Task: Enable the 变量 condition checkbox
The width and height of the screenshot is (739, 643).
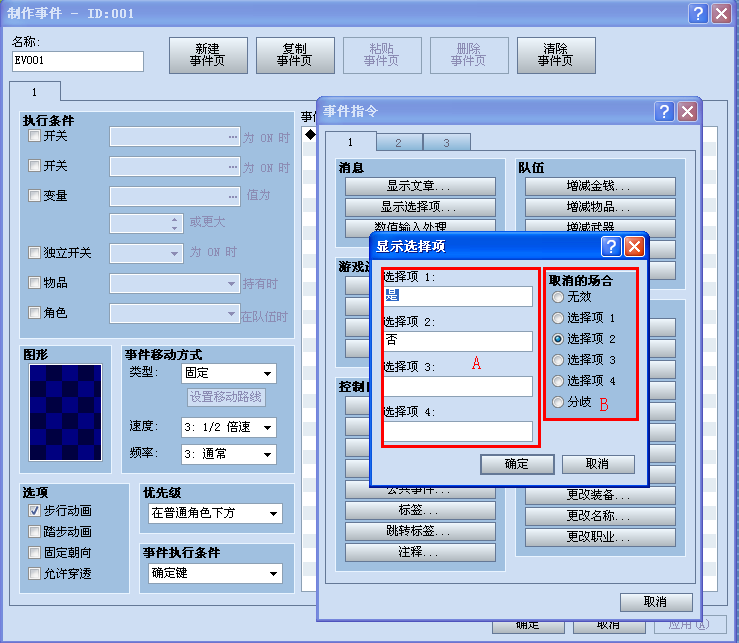Action: pos(34,195)
